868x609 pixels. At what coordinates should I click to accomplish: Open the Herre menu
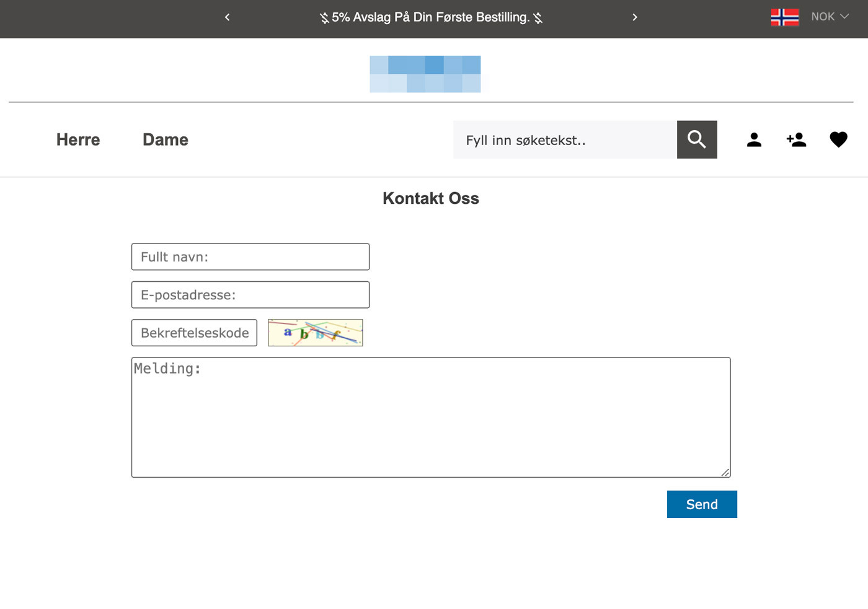click(x=78, y=140)
